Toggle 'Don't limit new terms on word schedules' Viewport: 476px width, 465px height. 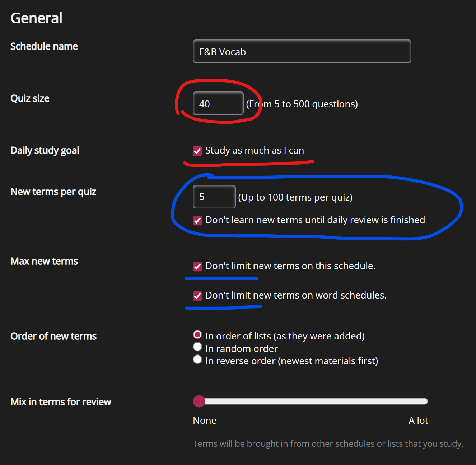coord(197,296)
